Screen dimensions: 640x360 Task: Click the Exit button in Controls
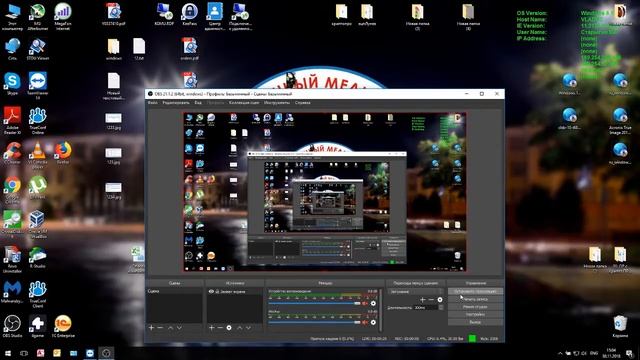pos(476,322)
